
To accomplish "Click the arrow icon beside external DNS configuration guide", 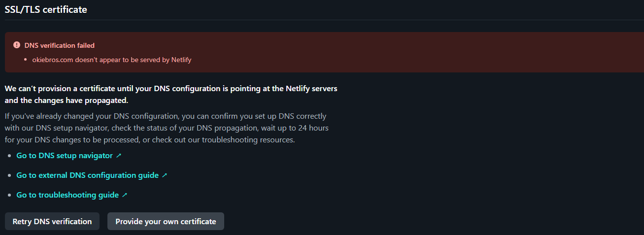I will tap(165, 175).
